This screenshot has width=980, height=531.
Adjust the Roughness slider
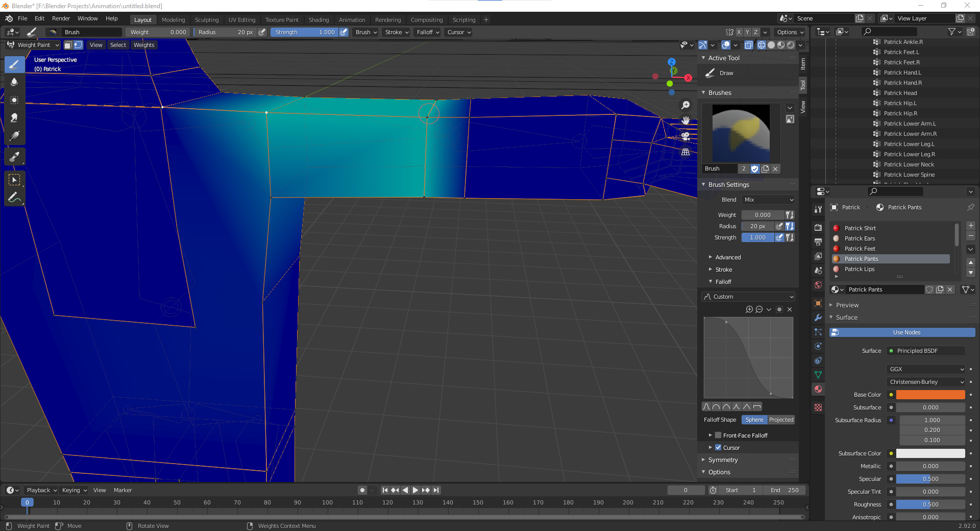[x=930, y=504]
